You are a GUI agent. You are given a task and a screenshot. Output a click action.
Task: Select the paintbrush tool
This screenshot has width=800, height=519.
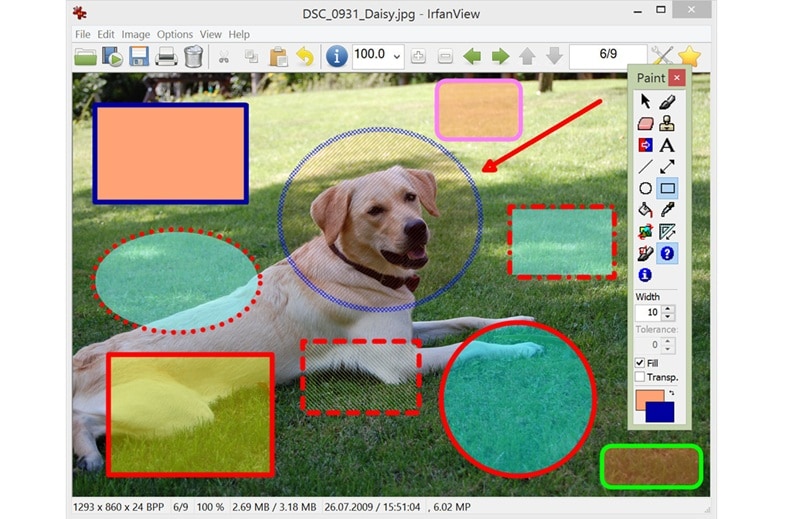tap(667, 102)
